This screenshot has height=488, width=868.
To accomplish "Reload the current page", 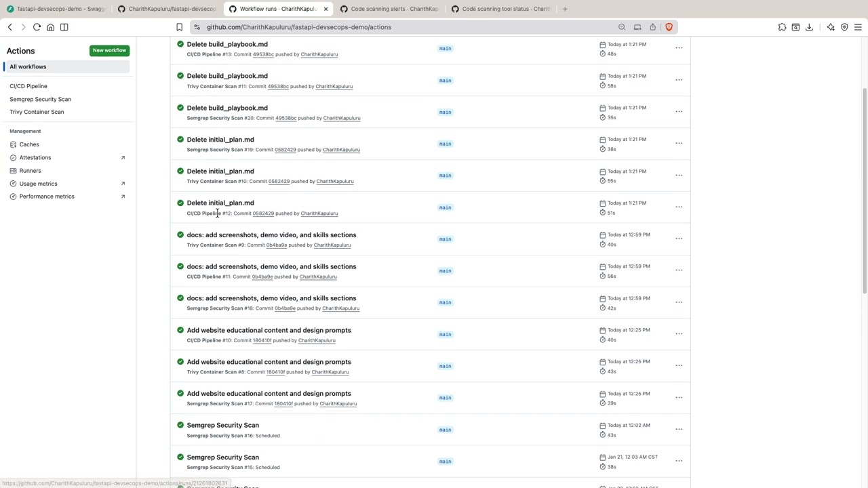I will (x=37, y=27).
